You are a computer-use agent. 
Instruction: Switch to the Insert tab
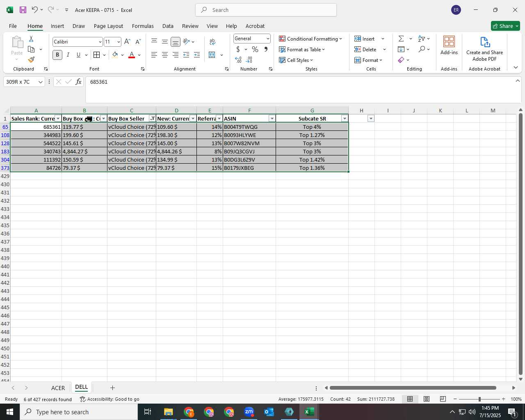coord(57,26)
